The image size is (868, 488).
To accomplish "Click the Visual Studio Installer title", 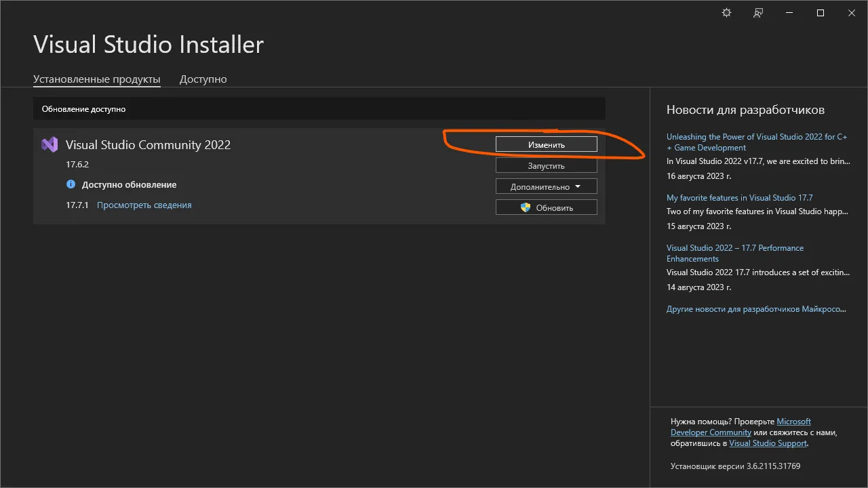I will (x=149, y=45).
